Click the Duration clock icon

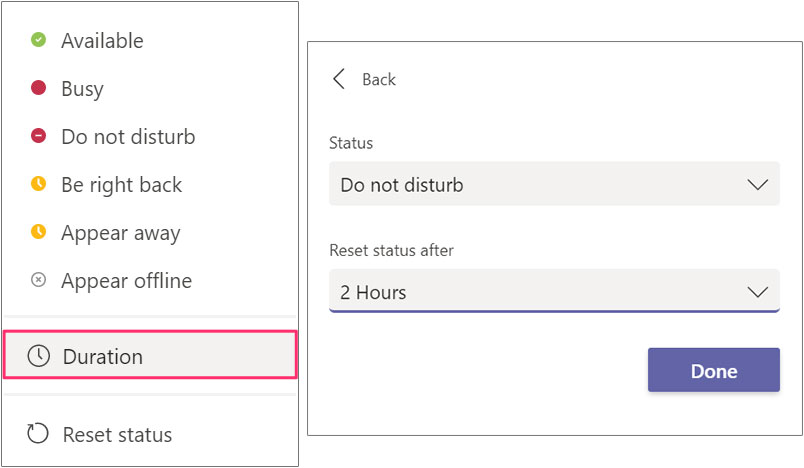point(38,356)
